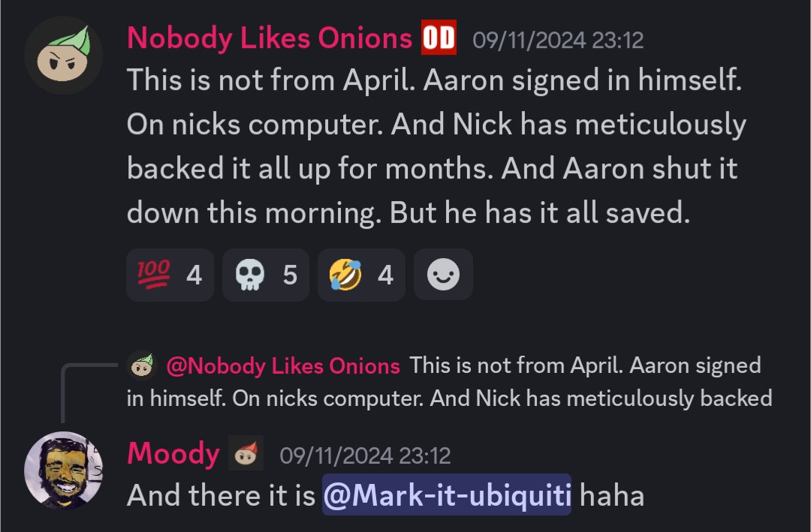Click the count on skull reaction
Viewport: 811px width, 532px height.
[290, 275]
